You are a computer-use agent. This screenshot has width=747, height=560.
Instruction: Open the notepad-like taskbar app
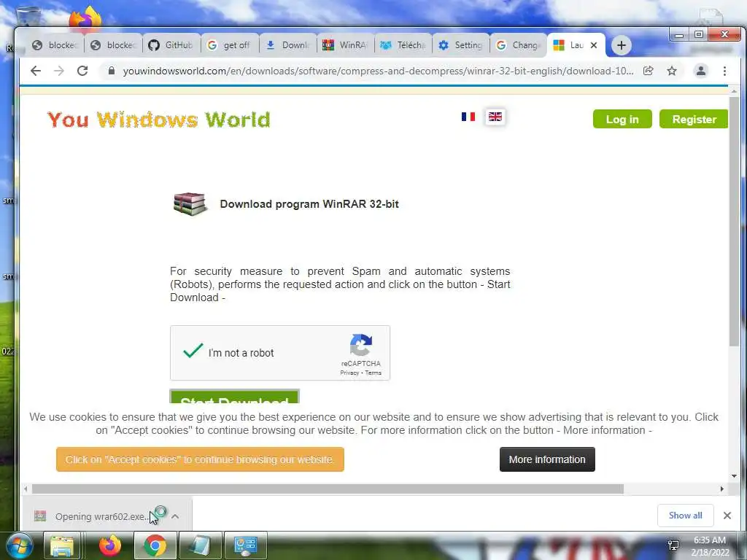[200, 545]
